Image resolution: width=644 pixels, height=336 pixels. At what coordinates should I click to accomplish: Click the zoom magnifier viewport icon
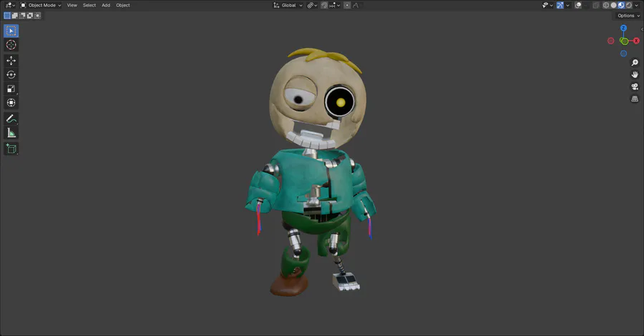(635, 63)
